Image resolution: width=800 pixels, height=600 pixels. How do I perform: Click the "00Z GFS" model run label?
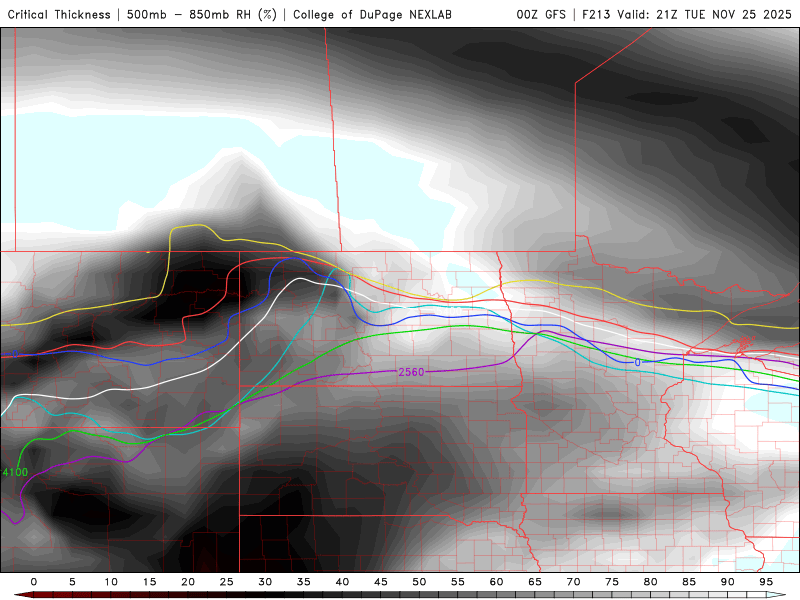tap(541, 14)
